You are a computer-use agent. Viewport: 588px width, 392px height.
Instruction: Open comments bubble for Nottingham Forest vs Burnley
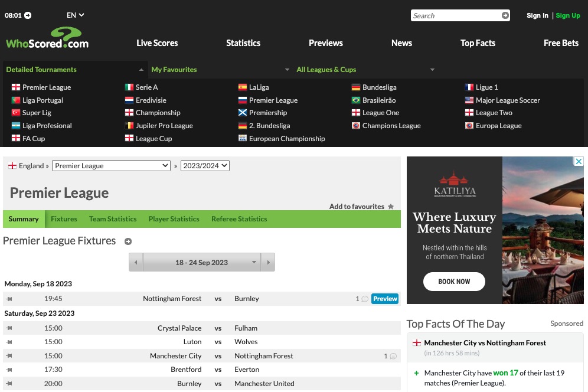click(x=364, y=299)
